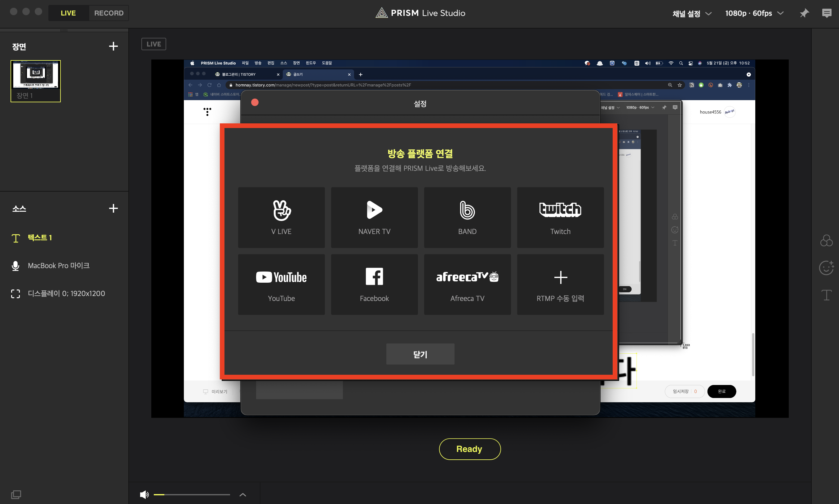Select the 글쓰기 browser tab
The image size is (839, 504).
click(x=318, y=74)
